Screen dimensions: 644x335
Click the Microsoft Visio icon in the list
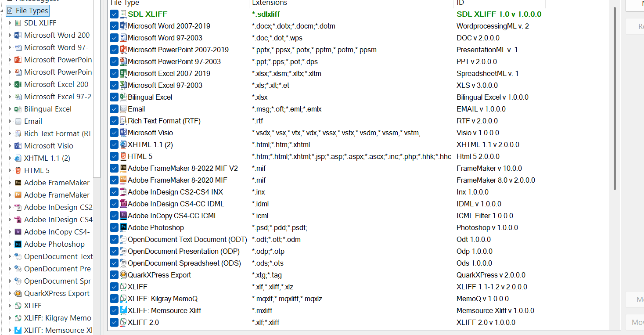pyautogui.click(x=123, y=132)
